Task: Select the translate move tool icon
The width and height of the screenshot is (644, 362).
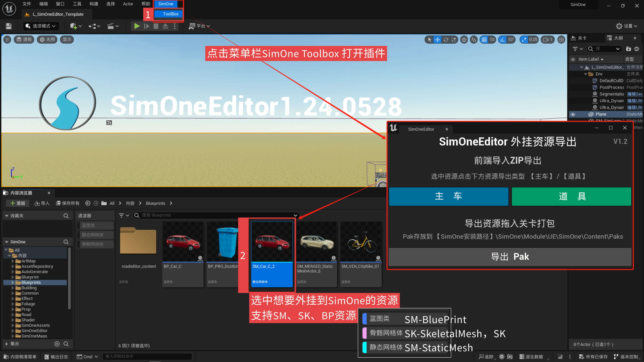Action: (x=437, y=40)
